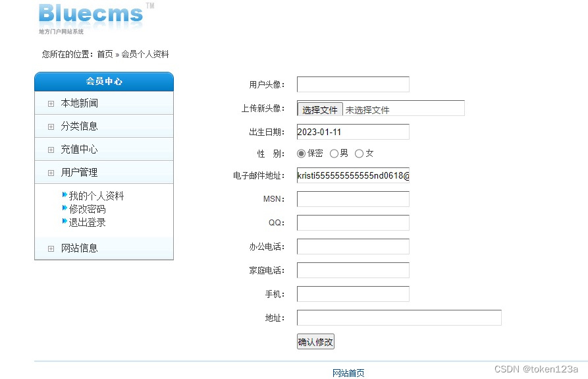588x379 pixels.
Task: Focus the 地址 input field
Action: tap(399, 318)
